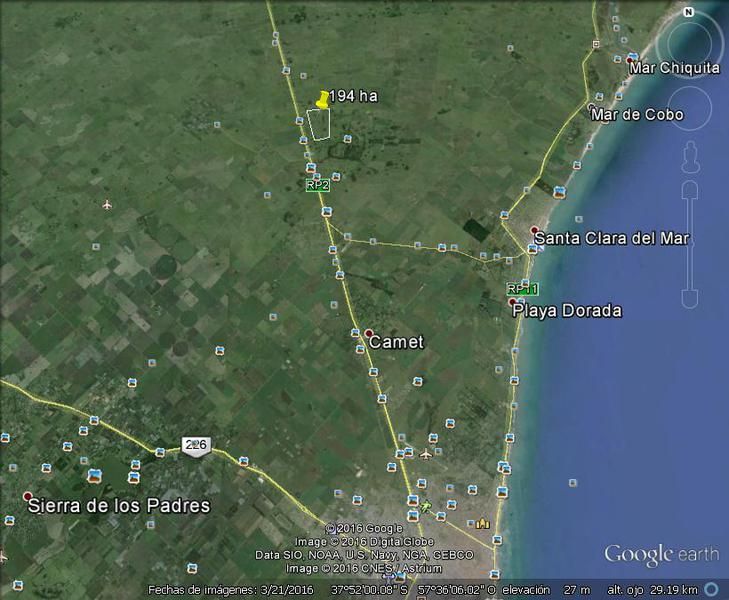
Task: Click the red dot marker for Sierra de los Padres
Action: [28, 497]
